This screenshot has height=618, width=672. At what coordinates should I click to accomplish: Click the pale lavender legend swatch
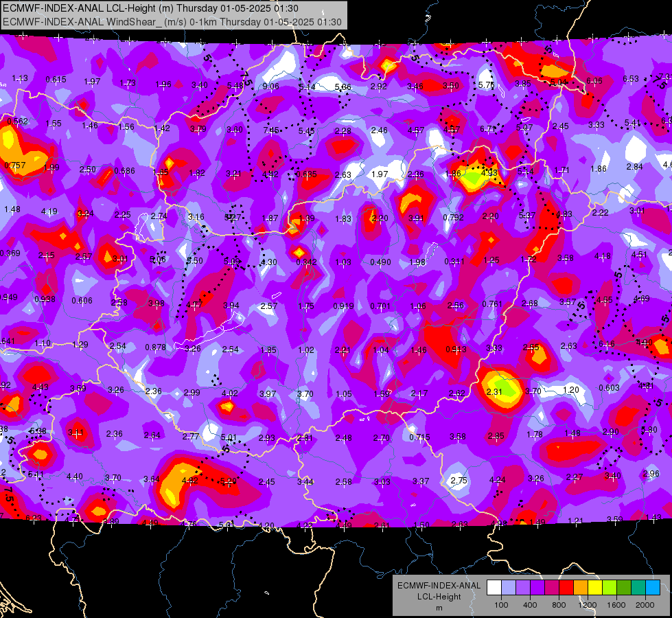point(509,588)
